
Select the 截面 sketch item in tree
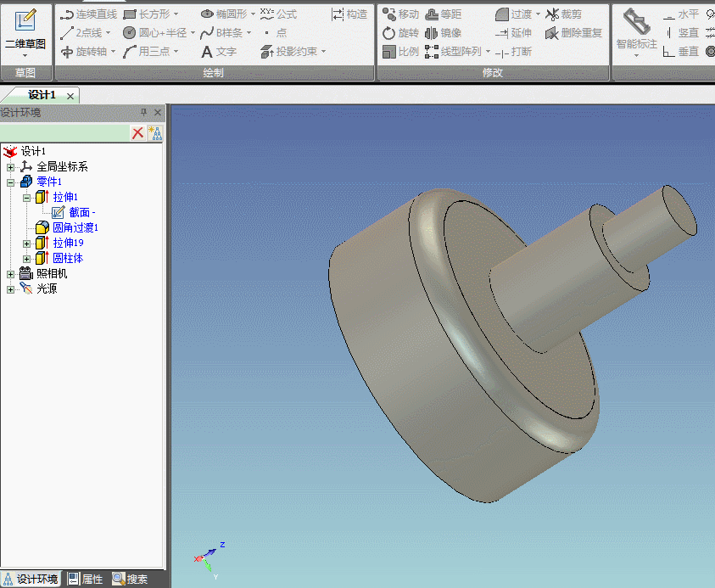80,213
